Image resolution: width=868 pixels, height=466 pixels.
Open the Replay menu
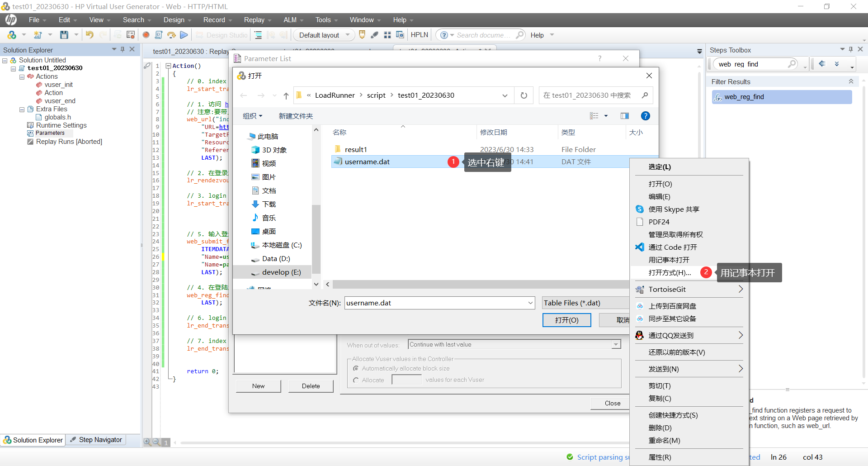point(257,20)
